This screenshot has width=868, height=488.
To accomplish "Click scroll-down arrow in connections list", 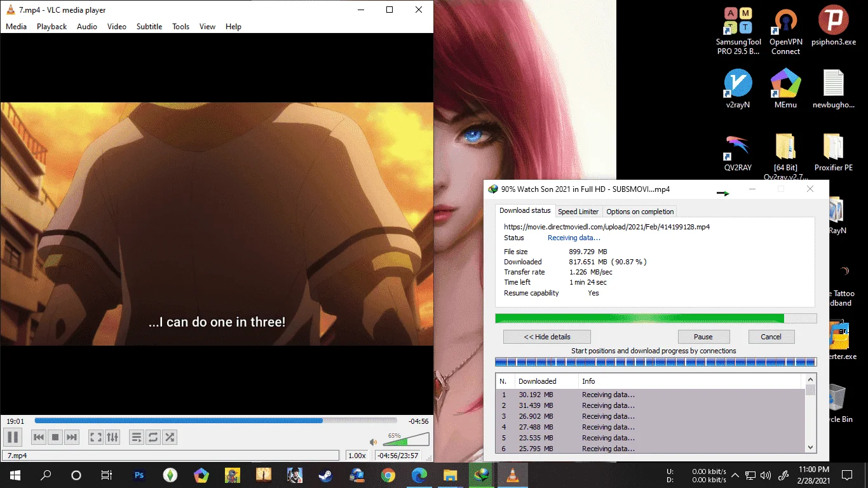I will point(810,447).
